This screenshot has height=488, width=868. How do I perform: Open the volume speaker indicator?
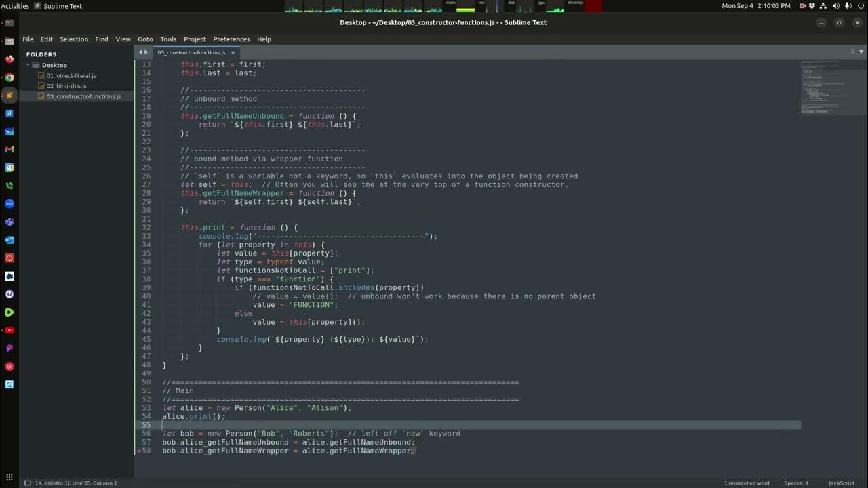(836, 5)
